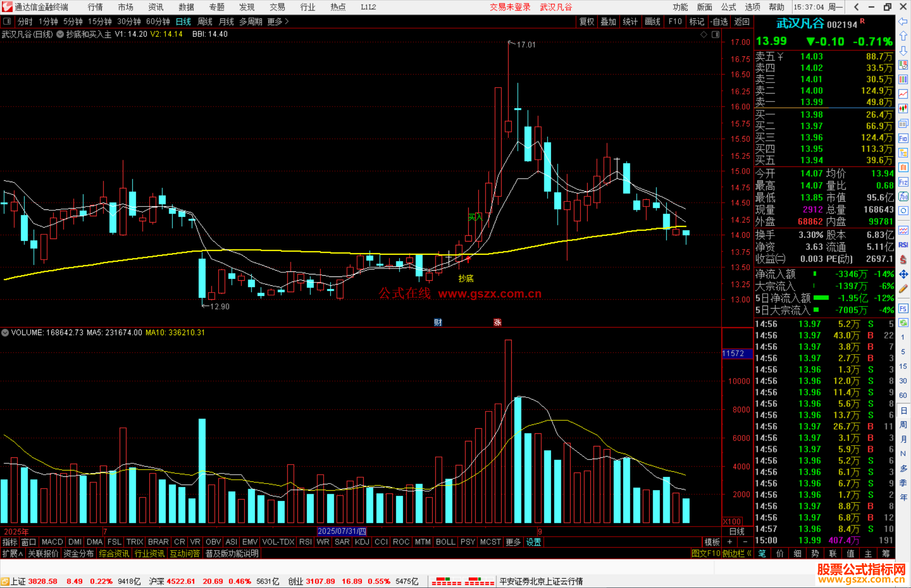Image resolution: width=911 pixels, height=588 pixels.
Task: Open the f(x) formula manager icon
Action: [903, 196]
